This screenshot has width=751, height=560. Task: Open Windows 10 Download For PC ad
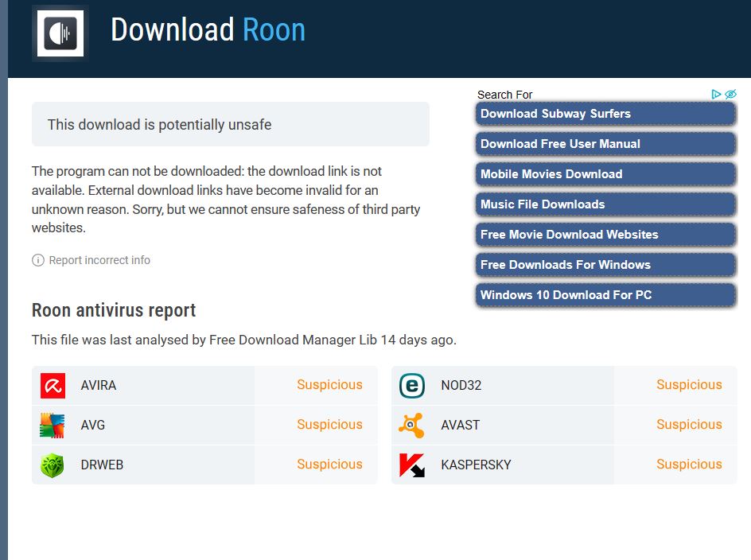605,295
